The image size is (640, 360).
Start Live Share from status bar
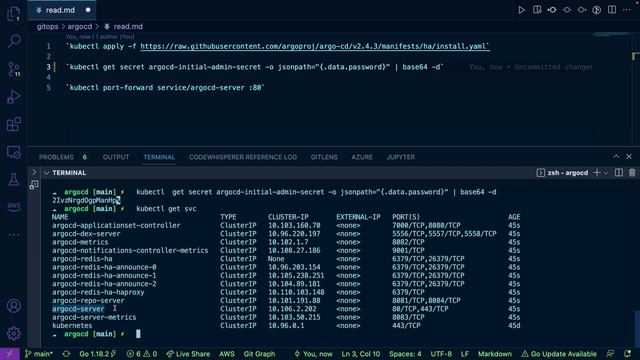click(x=188, y=354)
